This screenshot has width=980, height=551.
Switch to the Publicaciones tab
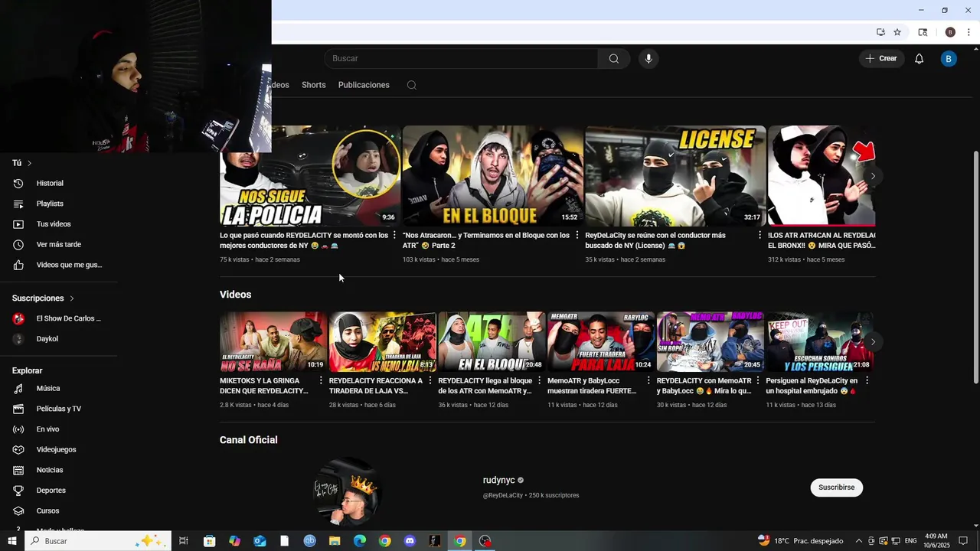[x=364, y=85]
